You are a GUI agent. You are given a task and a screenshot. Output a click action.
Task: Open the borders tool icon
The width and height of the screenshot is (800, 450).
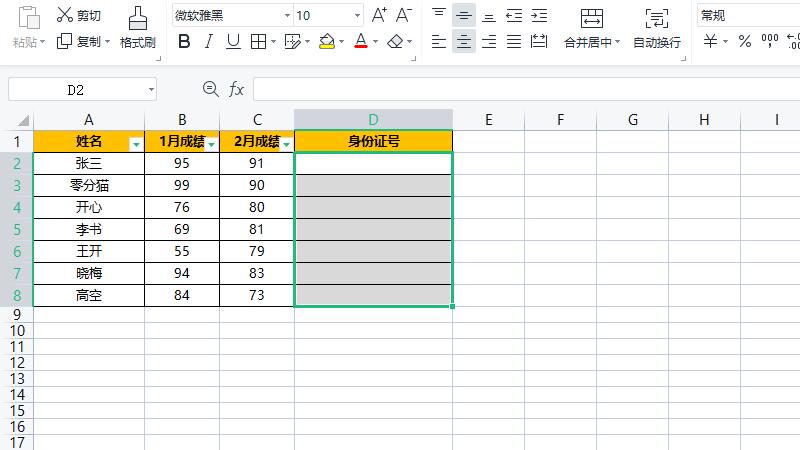[258, 41]
